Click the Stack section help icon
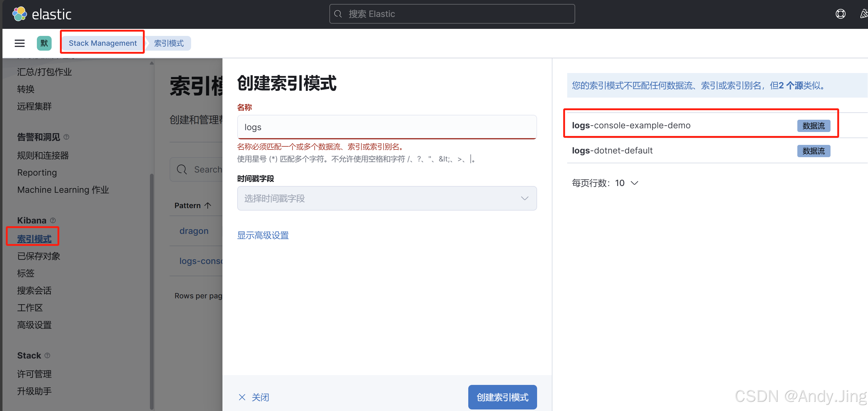This screenshot has width=868, height=411. pos(47,355)
